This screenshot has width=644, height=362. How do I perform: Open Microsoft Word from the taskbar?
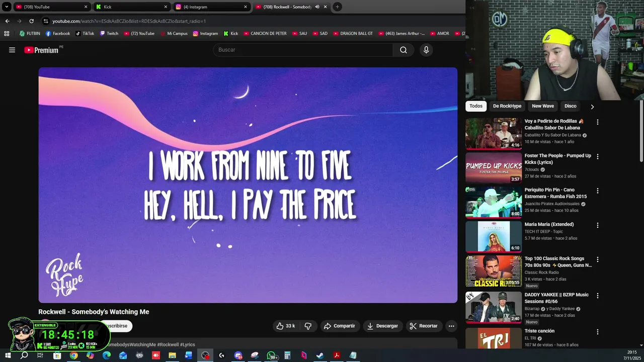pos(189,355)
